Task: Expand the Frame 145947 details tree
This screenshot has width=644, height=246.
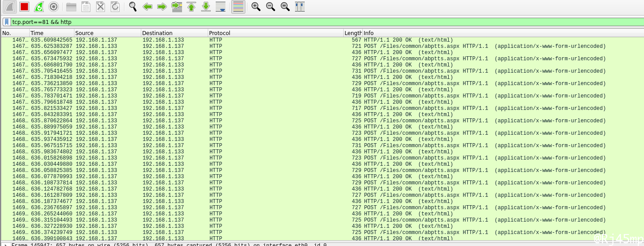Action: pos(5,244)
